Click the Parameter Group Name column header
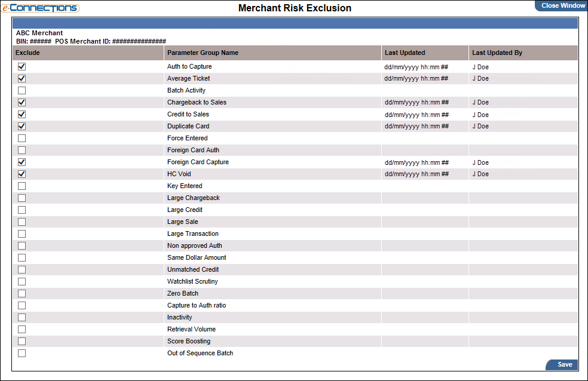 203,53
